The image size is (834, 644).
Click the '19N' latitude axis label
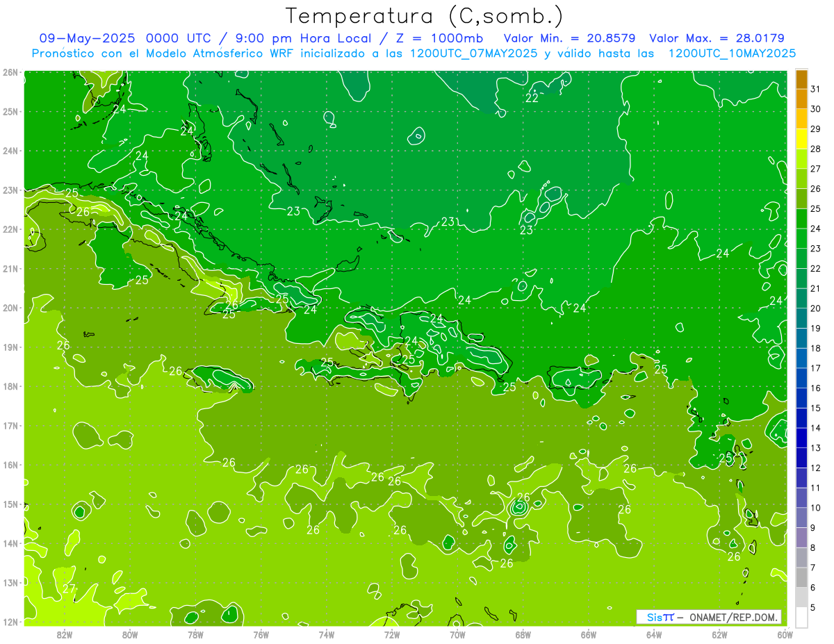[10, 347]
